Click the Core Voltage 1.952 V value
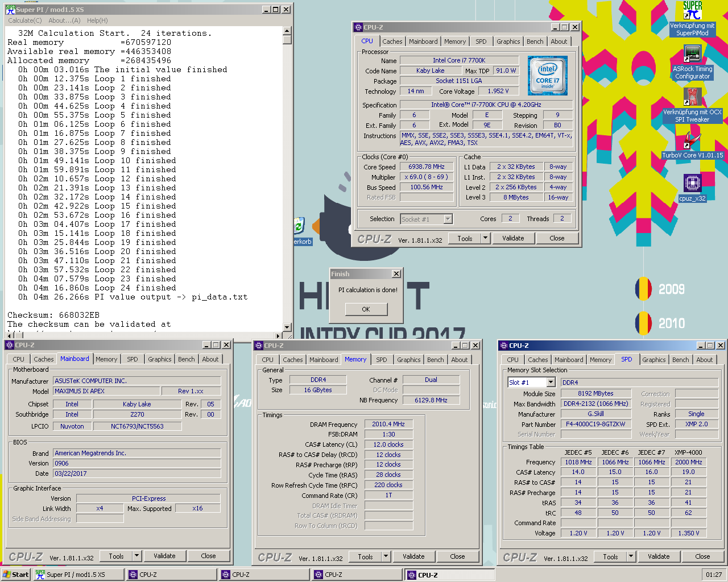Screen dimensions: 728x582 click(498, 91)
